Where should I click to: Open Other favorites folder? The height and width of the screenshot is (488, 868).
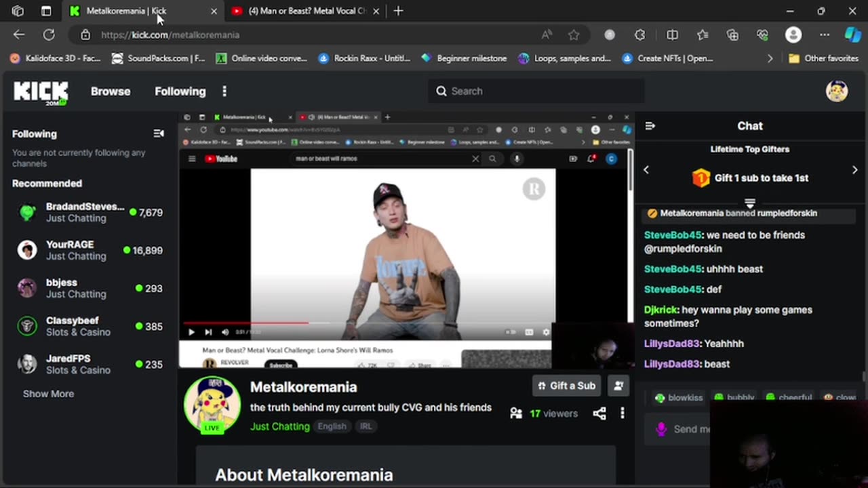coord(823,58)
